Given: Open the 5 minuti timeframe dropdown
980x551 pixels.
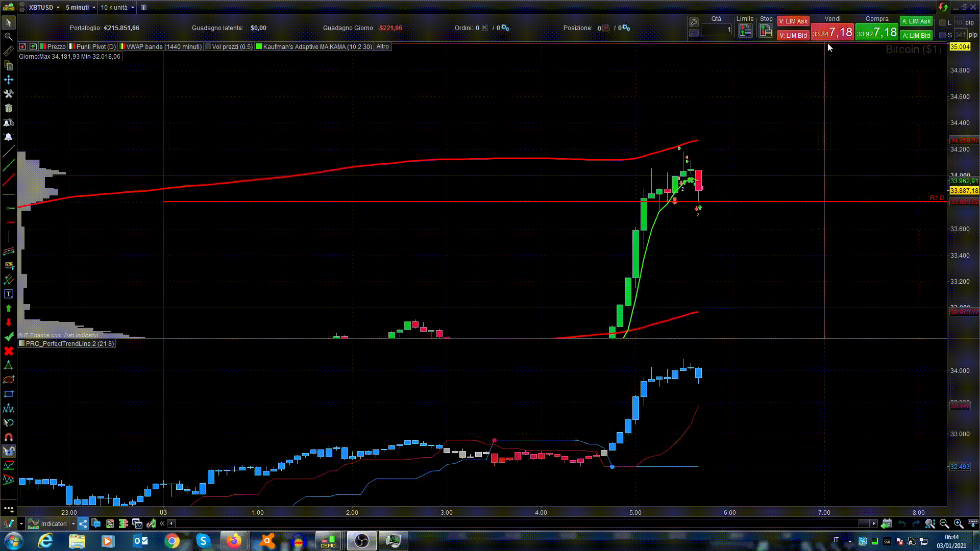Looking at the screenshot, I should [94, 8].
